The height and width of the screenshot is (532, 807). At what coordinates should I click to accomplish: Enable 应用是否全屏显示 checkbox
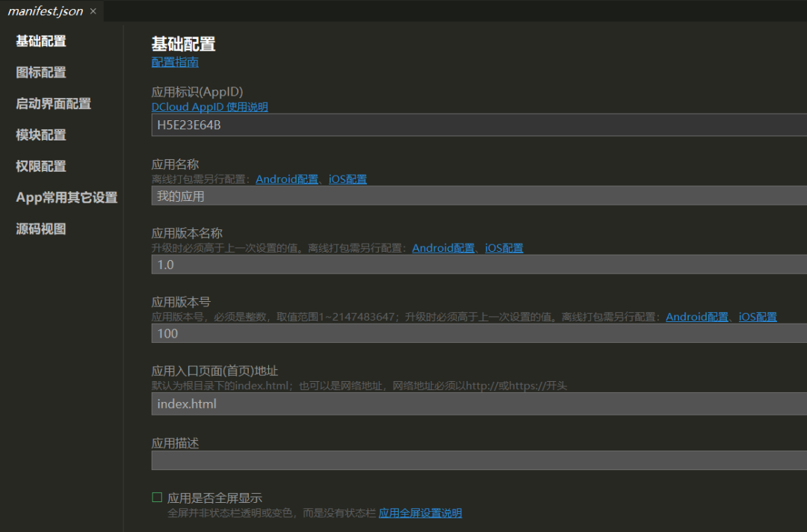[157, 498]
